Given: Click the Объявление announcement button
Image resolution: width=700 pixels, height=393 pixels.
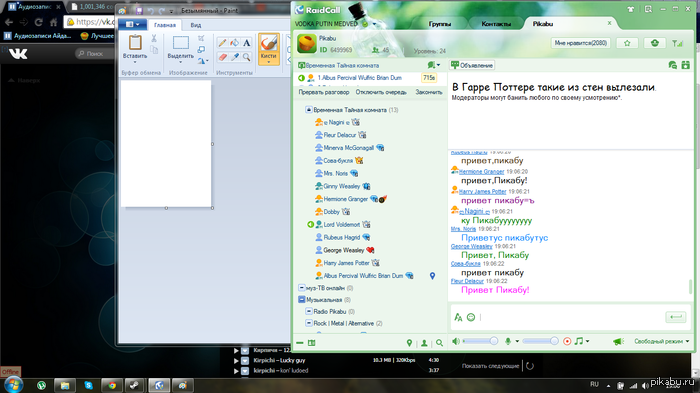Looking at the screenshot, I should coord(472,65).
